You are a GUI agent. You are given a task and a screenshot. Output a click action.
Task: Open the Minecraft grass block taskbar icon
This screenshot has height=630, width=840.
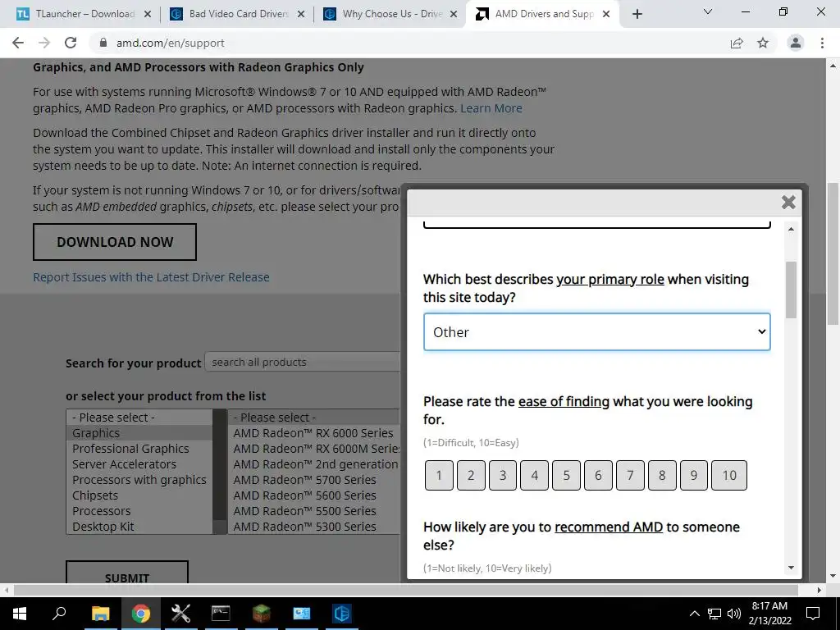coord(262,614)
